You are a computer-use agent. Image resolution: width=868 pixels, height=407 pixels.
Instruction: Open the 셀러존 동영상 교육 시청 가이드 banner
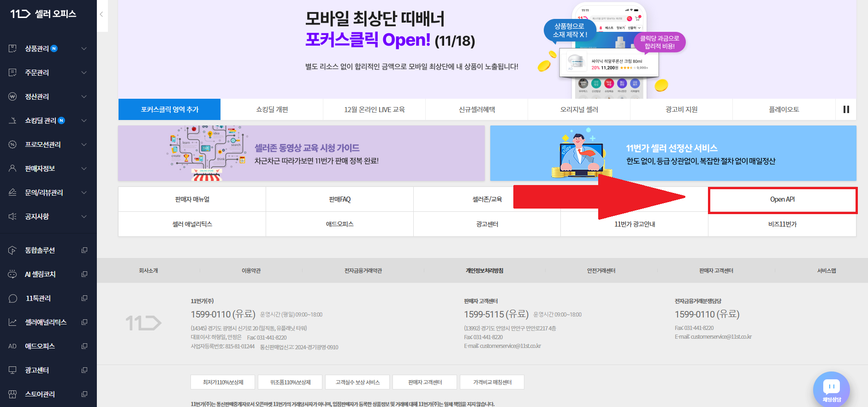(301, 153)
